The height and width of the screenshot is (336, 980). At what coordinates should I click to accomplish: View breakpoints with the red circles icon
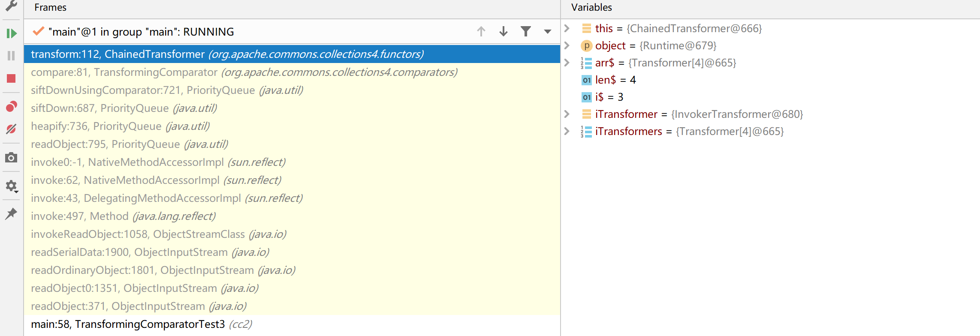tap(11, 106)
